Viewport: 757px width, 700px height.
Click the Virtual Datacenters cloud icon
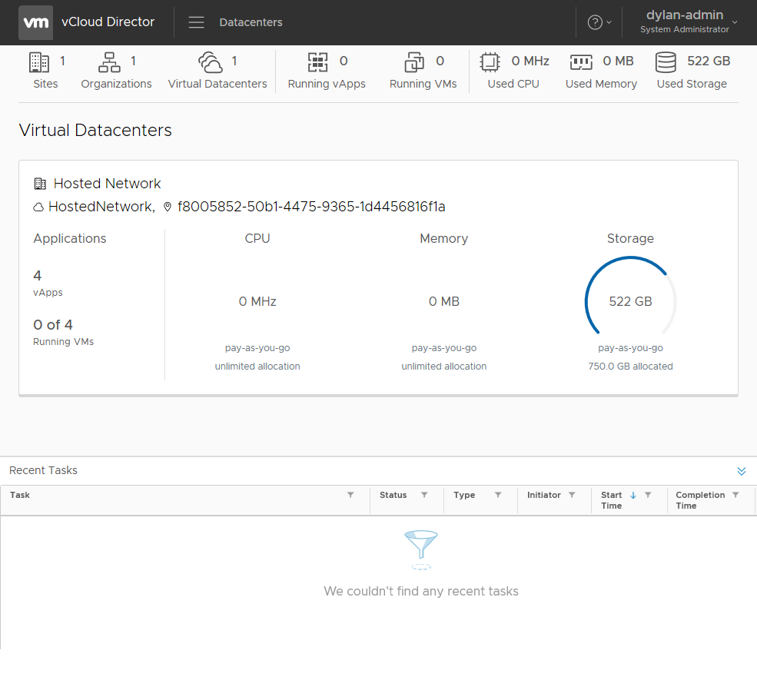(x=211, y=61)
